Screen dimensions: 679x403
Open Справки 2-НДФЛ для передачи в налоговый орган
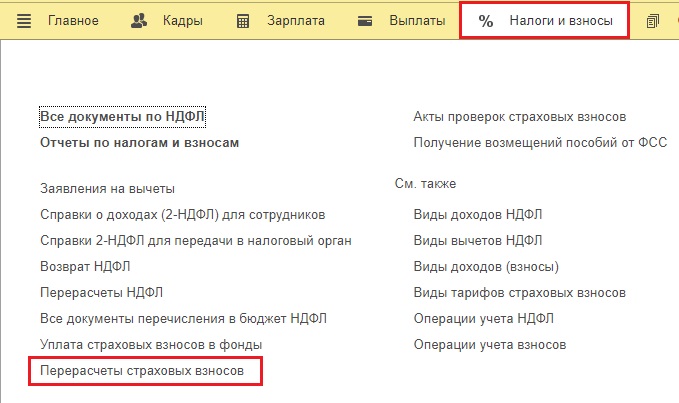coord(196,241)
